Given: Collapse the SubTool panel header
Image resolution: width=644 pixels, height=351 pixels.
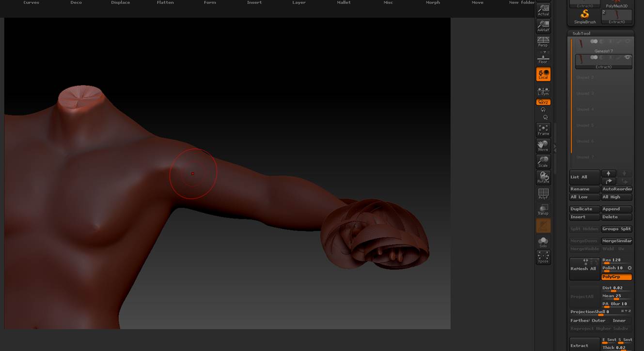Looking at the screenshot, I should pos(581,33).
